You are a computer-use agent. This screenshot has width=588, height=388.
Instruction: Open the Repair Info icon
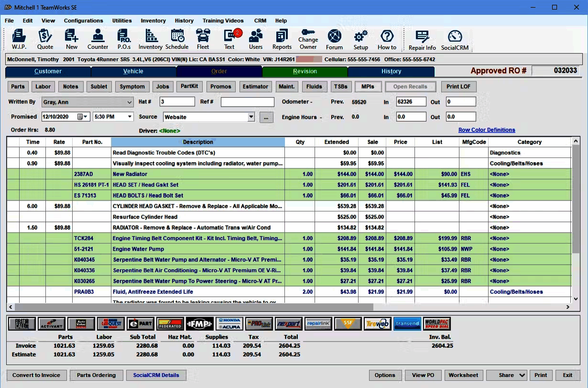click(x=422, y=40)
